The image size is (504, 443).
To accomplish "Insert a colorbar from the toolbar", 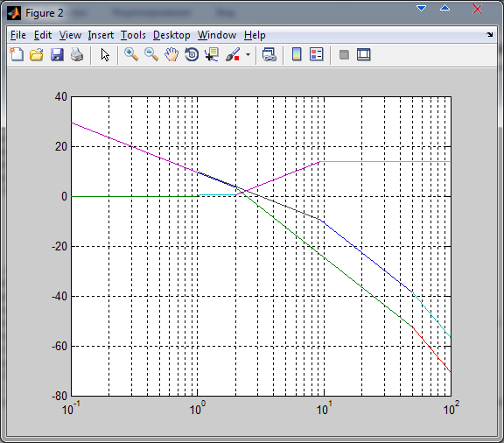I will tap(297, 54).
